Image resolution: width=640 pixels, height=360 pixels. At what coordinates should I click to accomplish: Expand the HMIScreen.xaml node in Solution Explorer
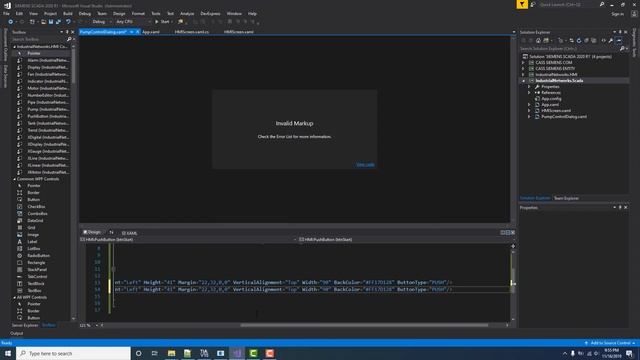[x=529, y=111]
